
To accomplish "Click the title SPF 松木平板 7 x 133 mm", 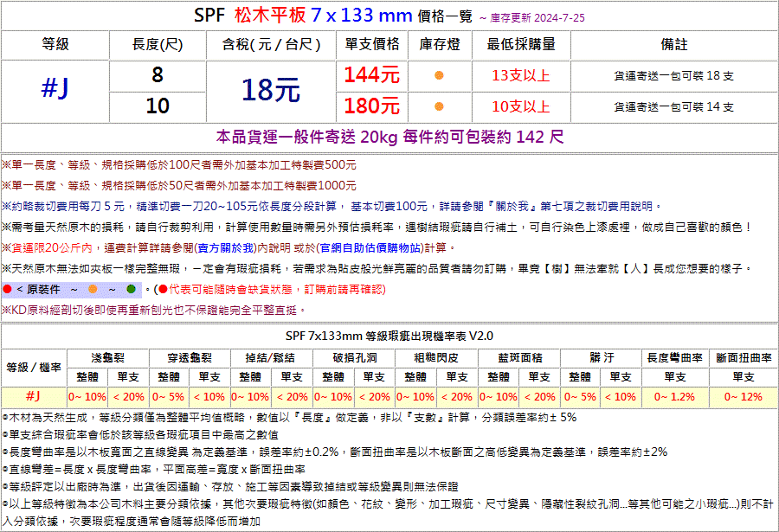I will pos(303,16).
